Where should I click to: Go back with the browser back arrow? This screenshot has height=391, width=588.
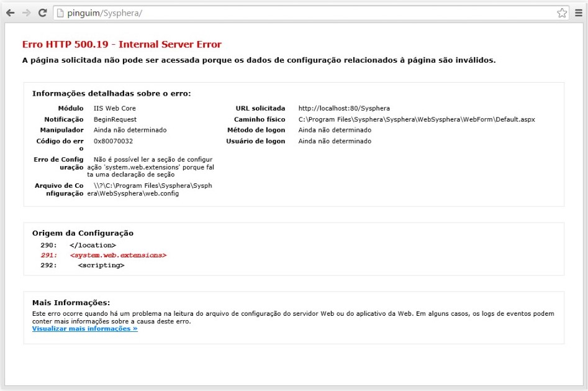click(11, 13)
